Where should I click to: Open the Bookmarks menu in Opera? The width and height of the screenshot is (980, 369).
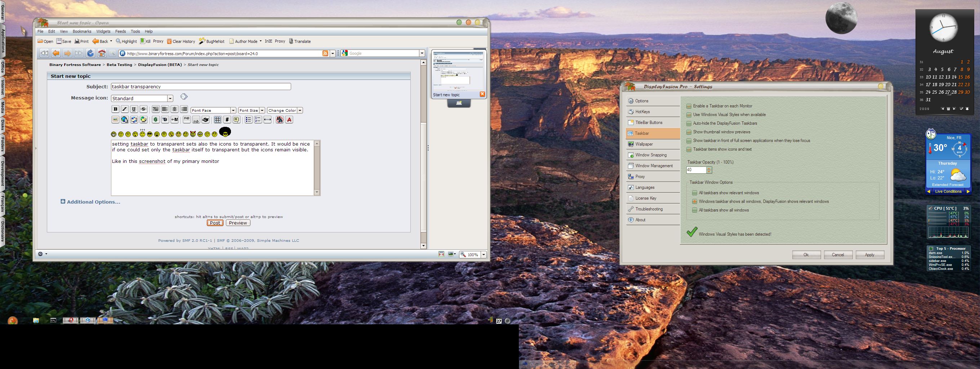coord(82,32)
